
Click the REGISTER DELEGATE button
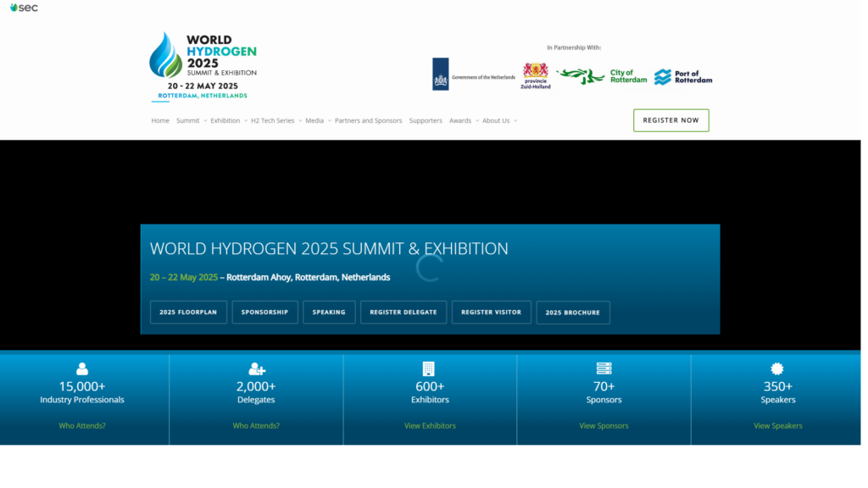(403, 313)
